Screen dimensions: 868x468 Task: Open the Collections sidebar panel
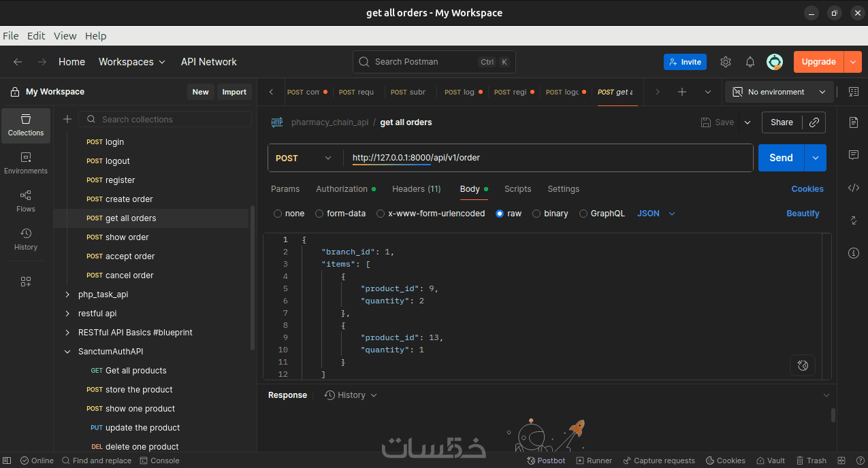coord(26,125)
